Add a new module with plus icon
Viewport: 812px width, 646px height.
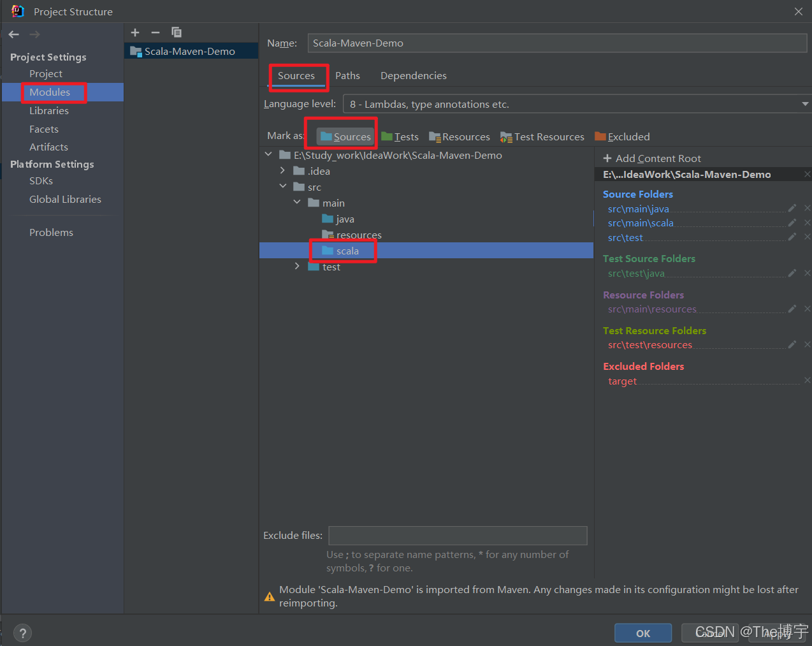135,33
